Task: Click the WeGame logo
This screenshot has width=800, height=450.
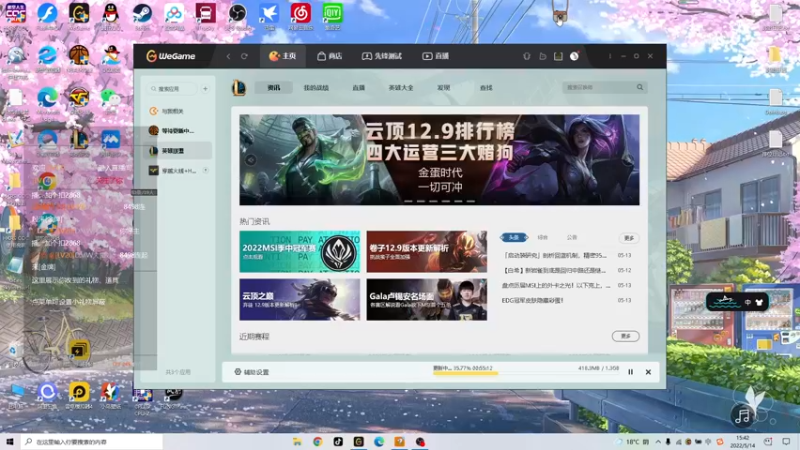Action: (x=171, y=56)
